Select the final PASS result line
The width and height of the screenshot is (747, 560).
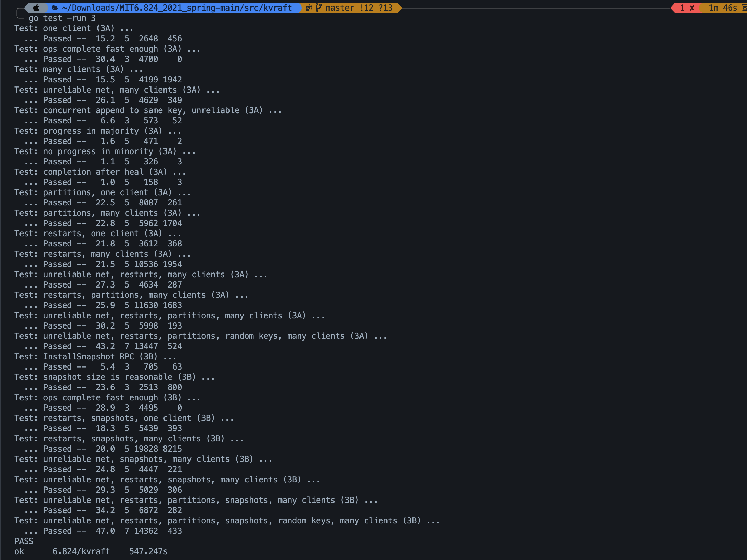pyautogui.click(x=23, y=541)
